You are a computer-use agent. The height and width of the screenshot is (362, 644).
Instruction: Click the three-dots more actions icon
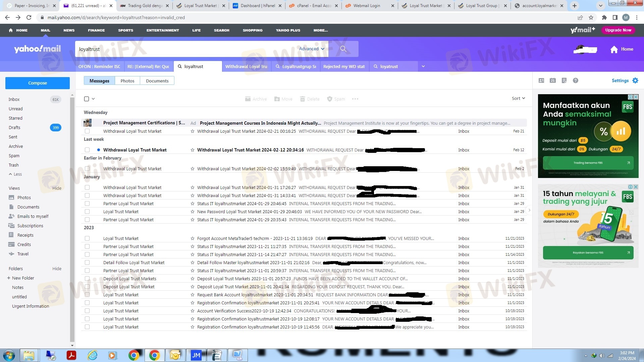click(x=355, y=99)
